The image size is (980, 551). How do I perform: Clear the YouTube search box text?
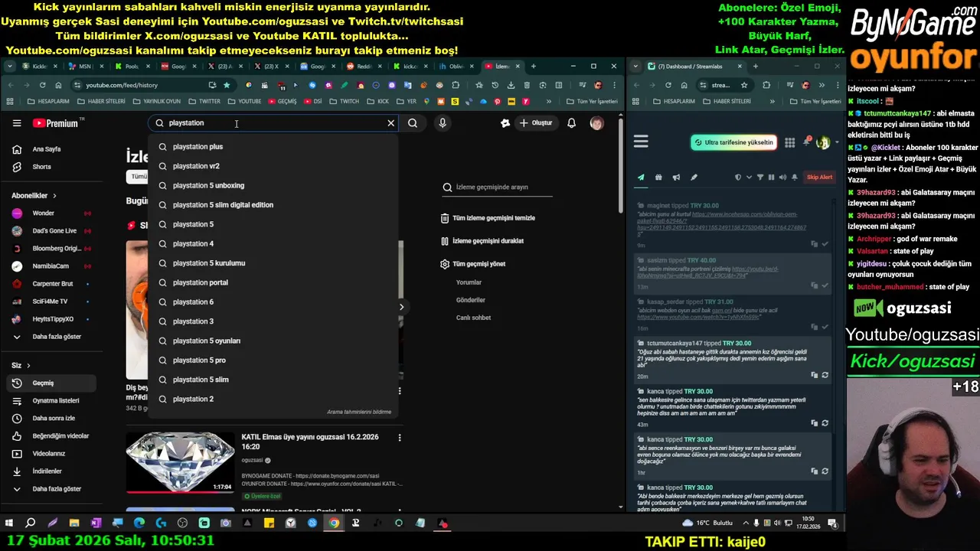pyautogui.click(x=390, y=123)
